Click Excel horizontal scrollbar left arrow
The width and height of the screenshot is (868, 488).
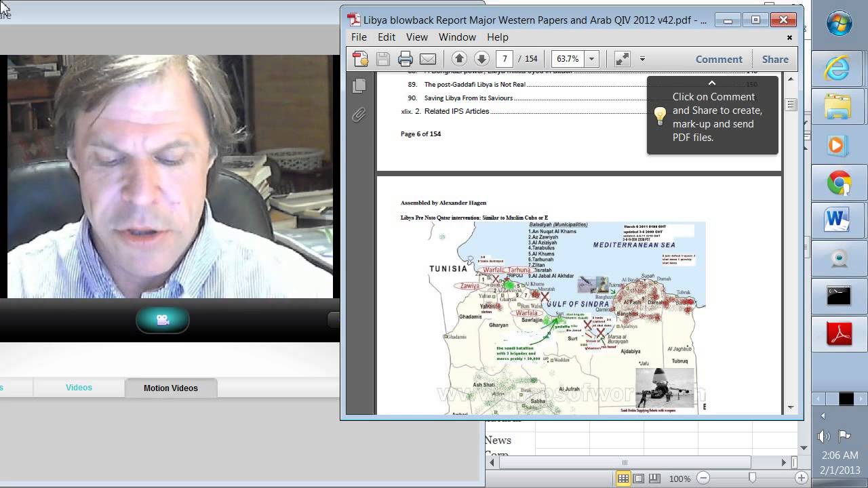[493, 462]
